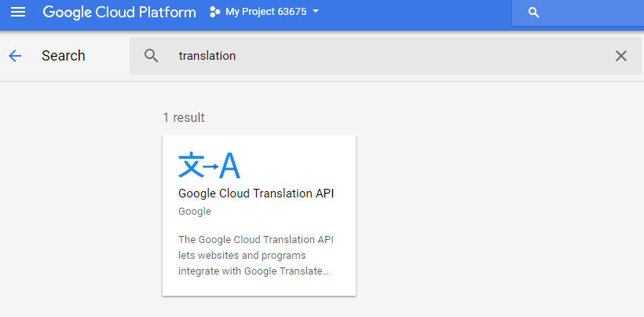644x317 pixels.
Task: Click the project dots icon
Action: coord(214,13)
